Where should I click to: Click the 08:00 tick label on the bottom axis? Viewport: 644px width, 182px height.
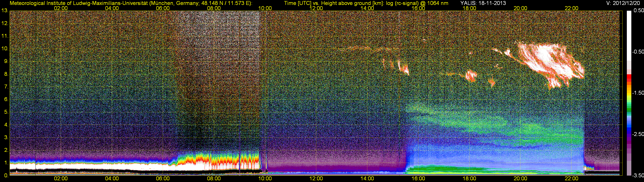pos(214,179)
